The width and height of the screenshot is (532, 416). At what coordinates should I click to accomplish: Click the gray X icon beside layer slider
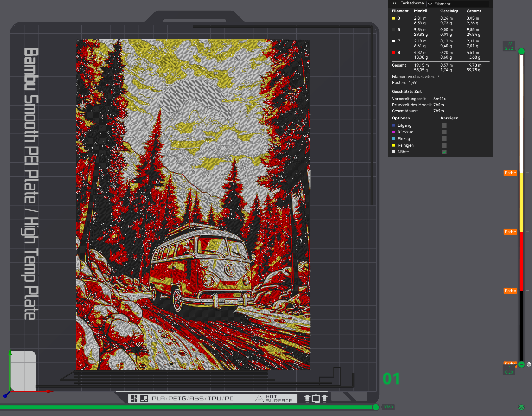pyautogui.click(x=529, y=364)
